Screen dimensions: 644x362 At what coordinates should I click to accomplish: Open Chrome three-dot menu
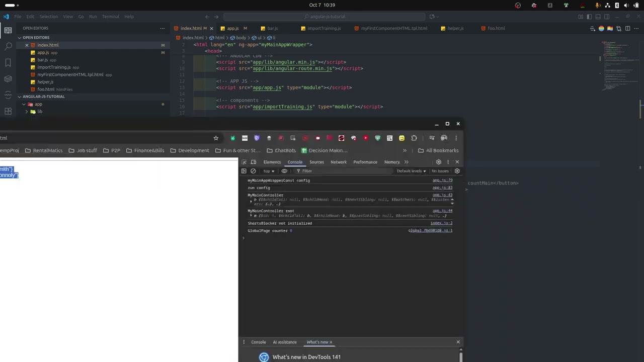[x=456, y=138]
